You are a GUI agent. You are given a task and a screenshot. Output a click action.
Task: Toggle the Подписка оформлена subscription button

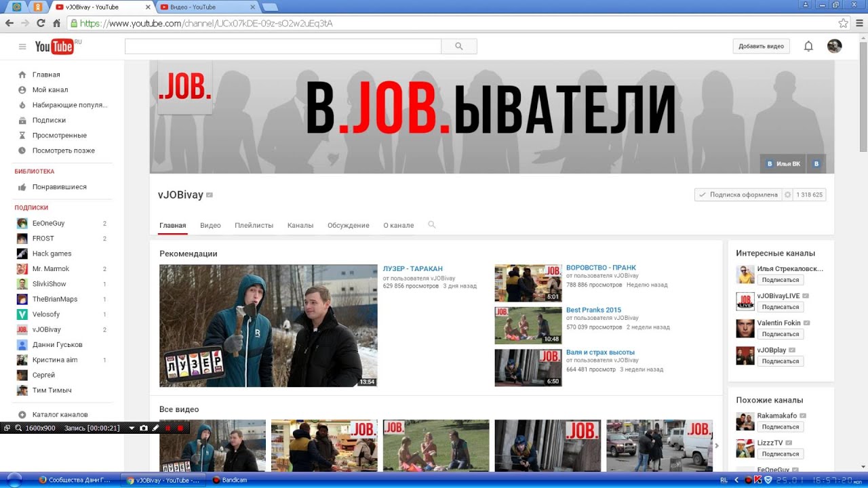(738, 195)
